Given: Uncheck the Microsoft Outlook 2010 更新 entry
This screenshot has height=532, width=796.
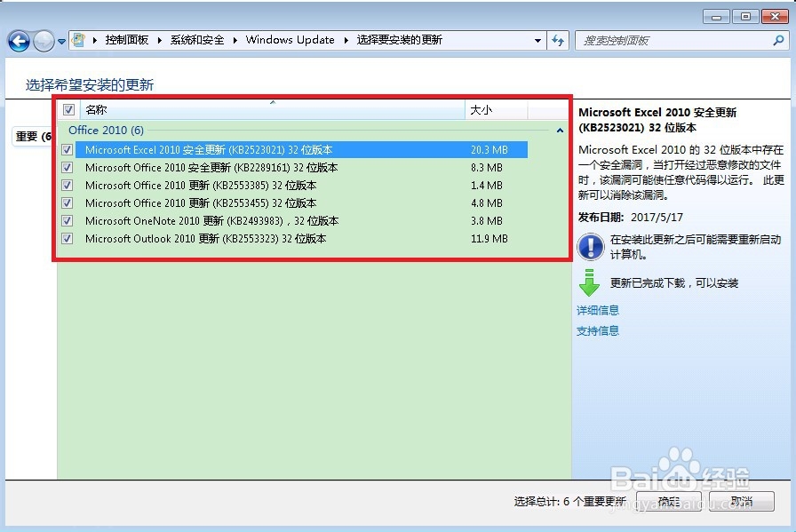Looking at the screenshot, I should tap(67, 239).
